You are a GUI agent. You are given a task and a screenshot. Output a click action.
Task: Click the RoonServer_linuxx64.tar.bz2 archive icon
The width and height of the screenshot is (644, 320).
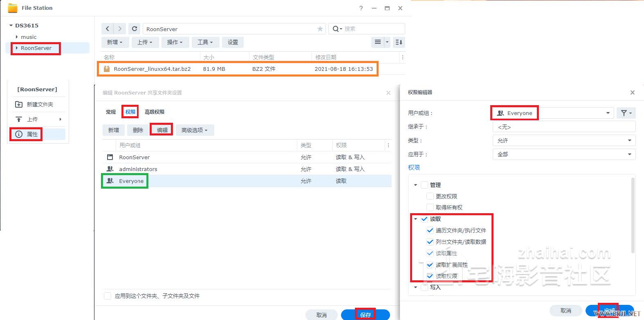tap(107, 69)
